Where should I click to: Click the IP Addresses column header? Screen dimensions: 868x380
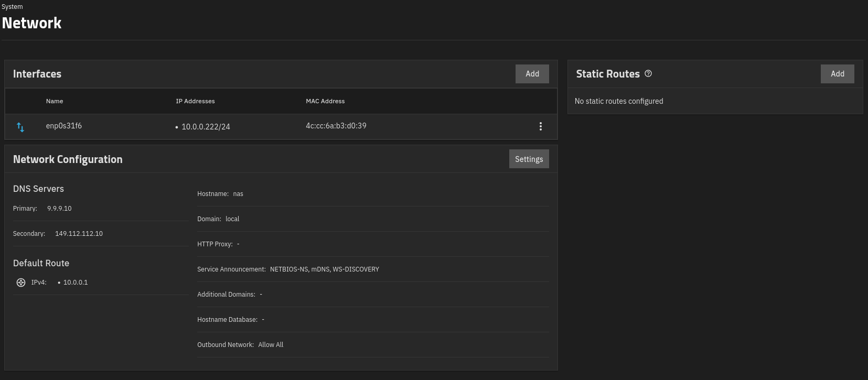coord(195,101)
